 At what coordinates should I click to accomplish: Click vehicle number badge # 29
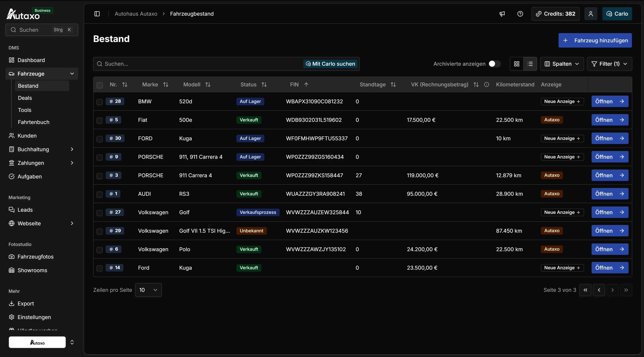115,231
